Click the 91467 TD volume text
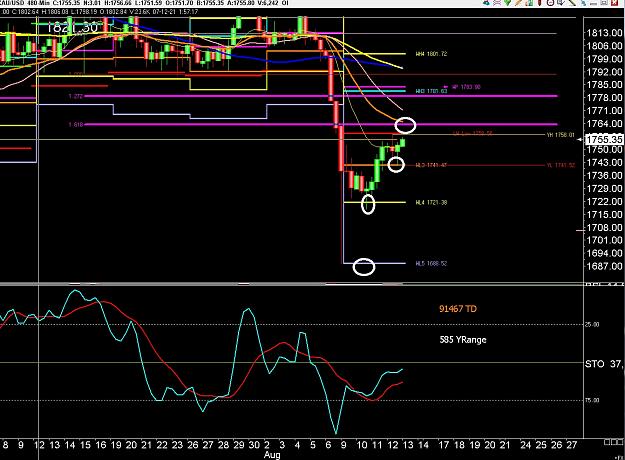 coord(458,309)
